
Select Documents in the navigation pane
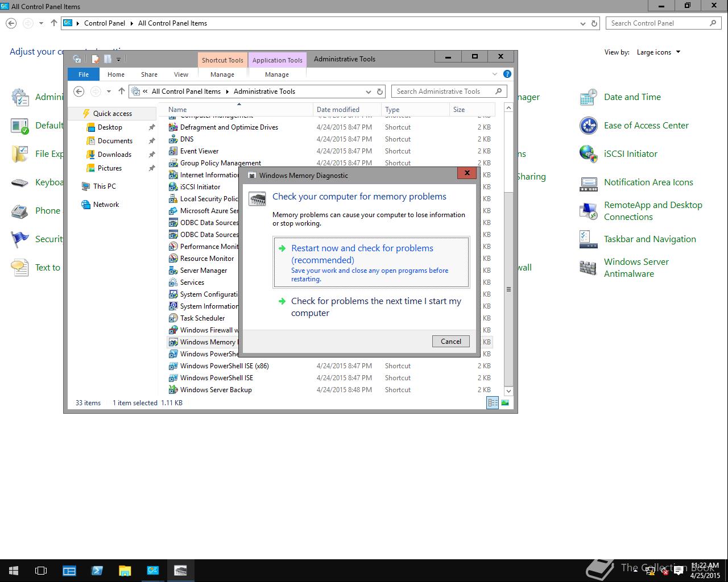115,141
